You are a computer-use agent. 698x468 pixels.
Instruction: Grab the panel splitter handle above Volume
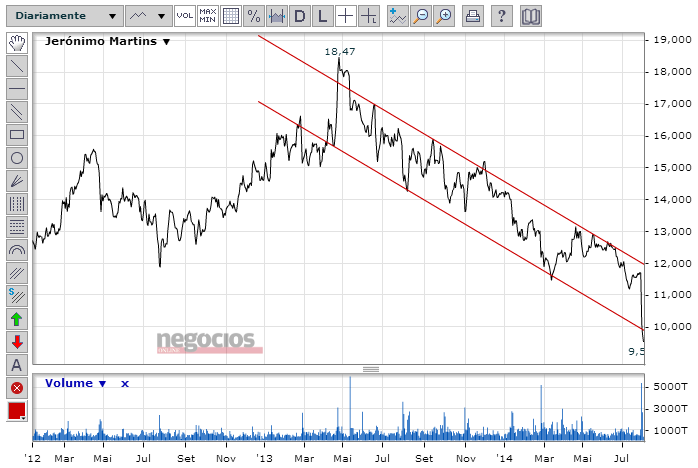[x=371, y=369]
